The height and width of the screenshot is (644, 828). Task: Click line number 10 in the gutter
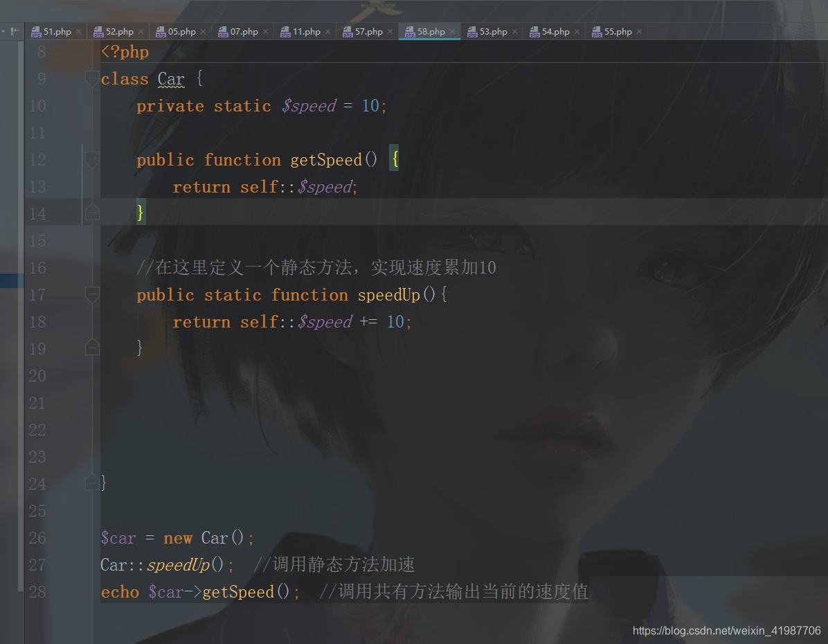pos(37,106)
